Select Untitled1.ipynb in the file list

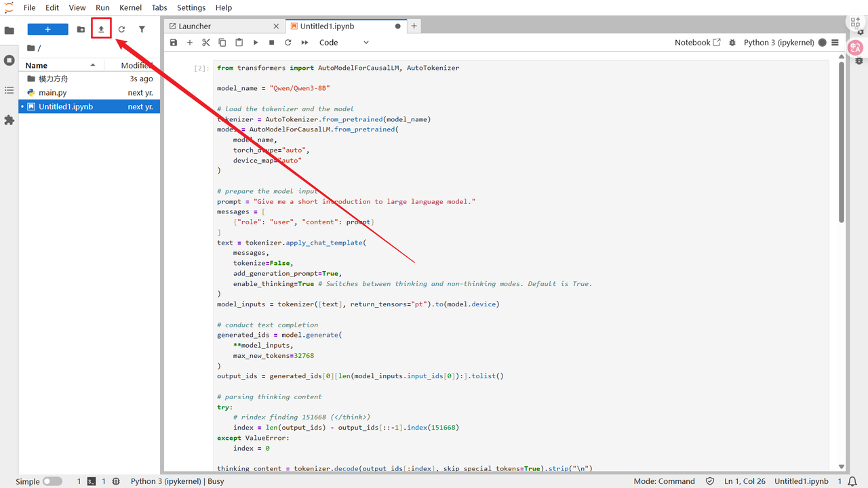point(89,106)
